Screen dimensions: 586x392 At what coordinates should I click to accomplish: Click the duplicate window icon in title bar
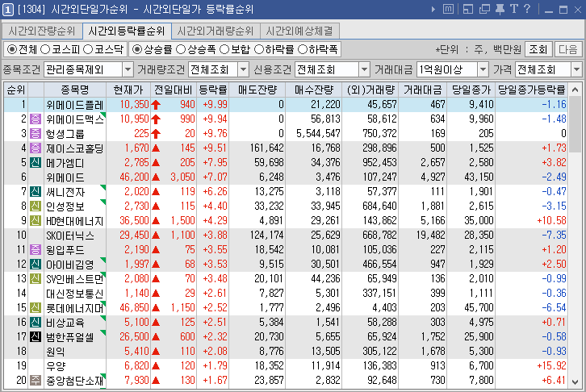(x=484, y=9)
